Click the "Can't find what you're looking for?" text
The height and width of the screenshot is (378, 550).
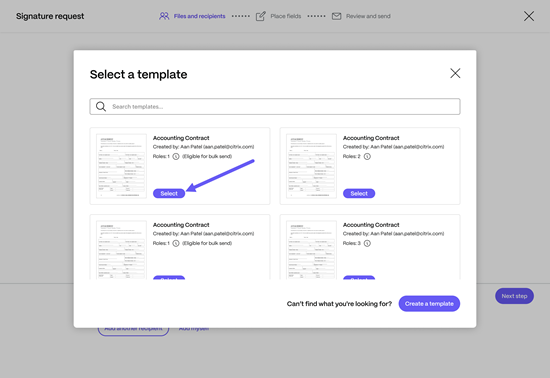coord(339,304)
